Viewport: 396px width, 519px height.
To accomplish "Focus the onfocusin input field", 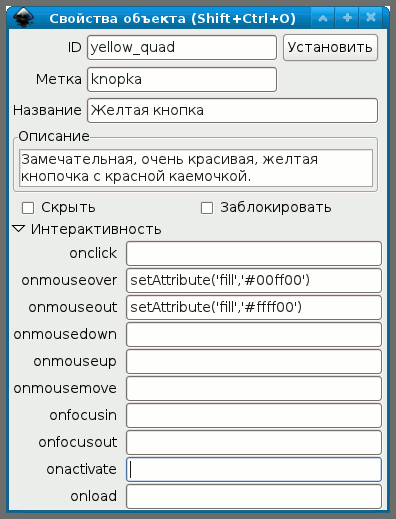I will click(254, 415).
